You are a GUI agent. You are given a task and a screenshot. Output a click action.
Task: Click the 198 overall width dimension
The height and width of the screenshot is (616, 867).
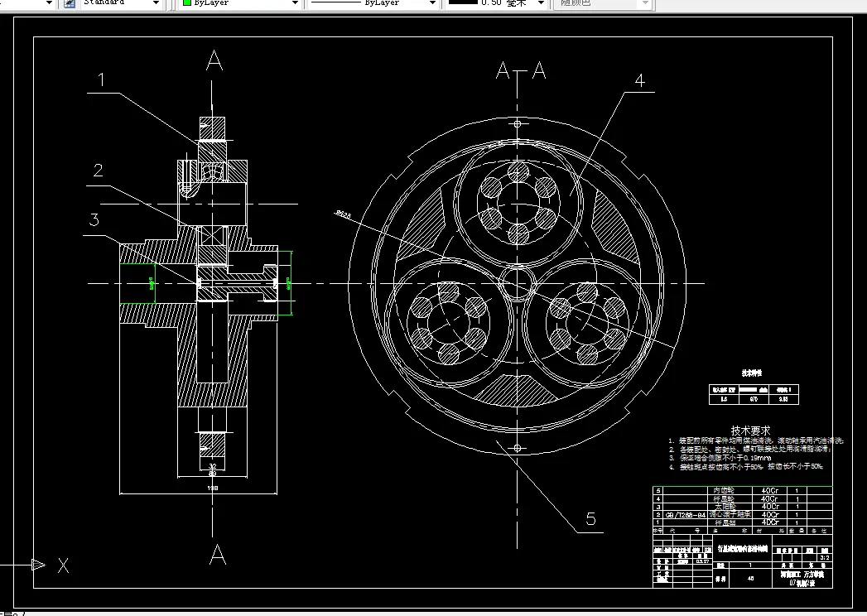coord(212,488)
